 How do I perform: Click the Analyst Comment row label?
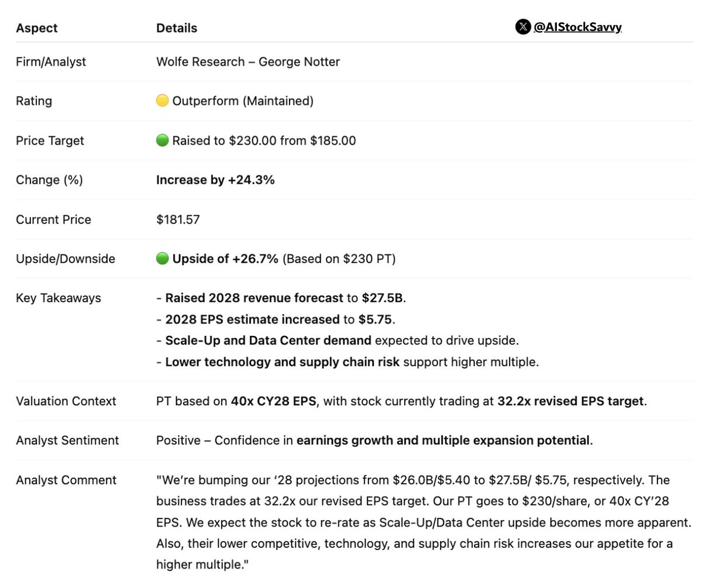coord(66,480)
